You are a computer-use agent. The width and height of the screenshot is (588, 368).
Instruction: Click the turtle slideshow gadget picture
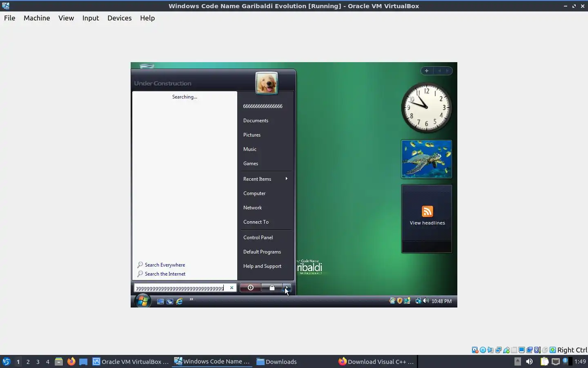pyautogui.click(x=426, y=159)
